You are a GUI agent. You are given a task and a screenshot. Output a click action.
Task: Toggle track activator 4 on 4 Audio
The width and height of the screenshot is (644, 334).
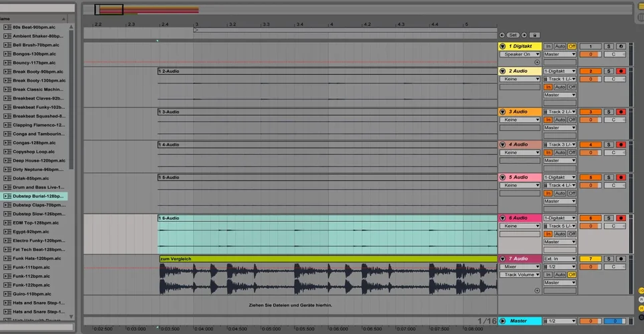coord(590,144)
